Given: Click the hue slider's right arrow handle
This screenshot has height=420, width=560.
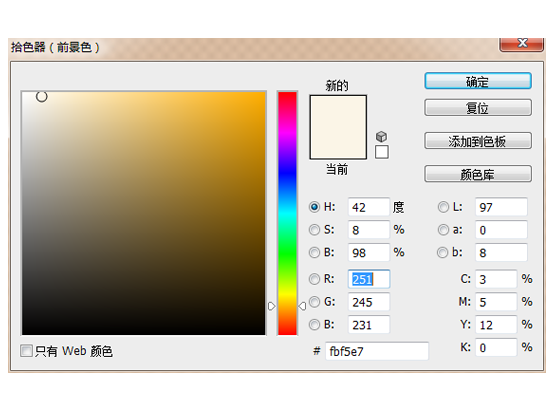Looking at the screenshot, I should click(x=302, y=306).
